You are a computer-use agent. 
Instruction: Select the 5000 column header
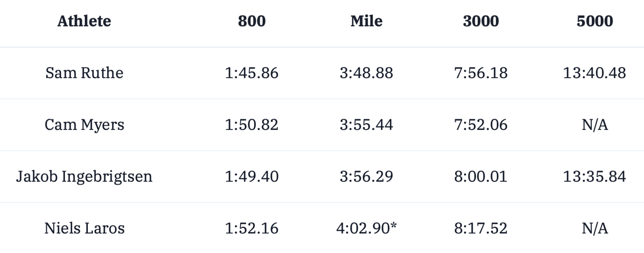coord(595,21)
